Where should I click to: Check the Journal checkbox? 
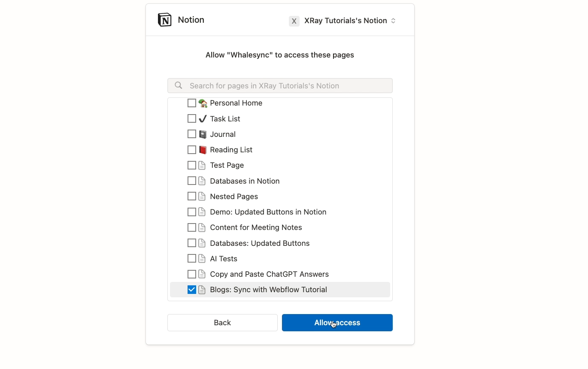[192, 134]
